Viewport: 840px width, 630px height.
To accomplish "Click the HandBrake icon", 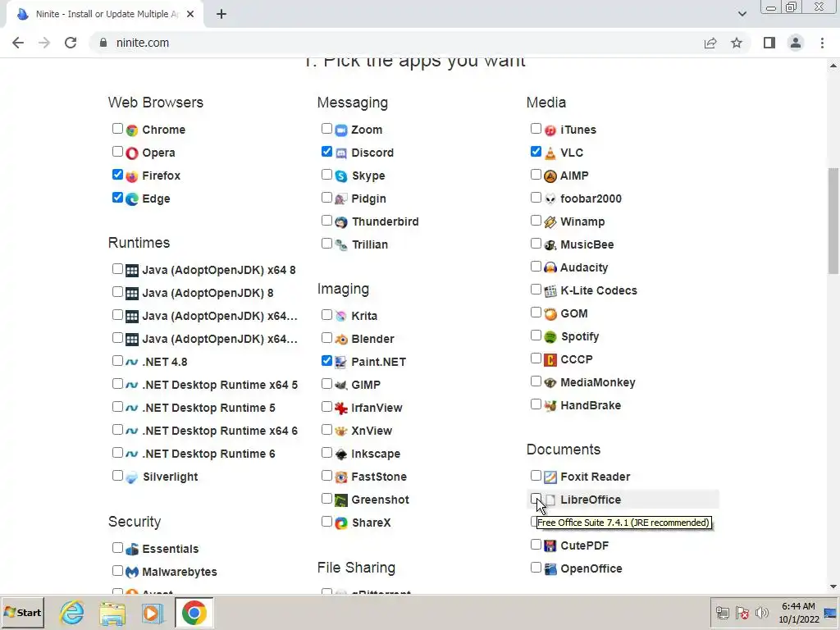I will click(550, 406).
